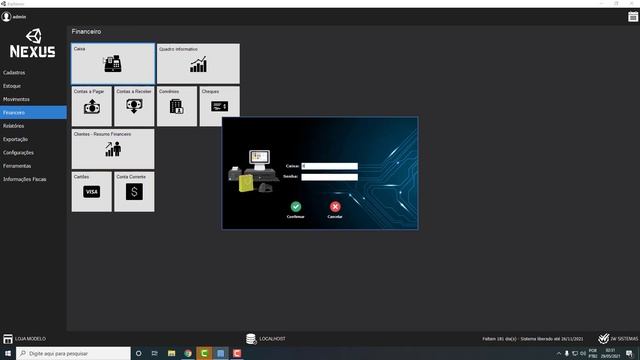The width and height of the screenshot is (640, 360).
Task: Open Clientes - Resumo Financeiro tile
Action: coord(113,149)
